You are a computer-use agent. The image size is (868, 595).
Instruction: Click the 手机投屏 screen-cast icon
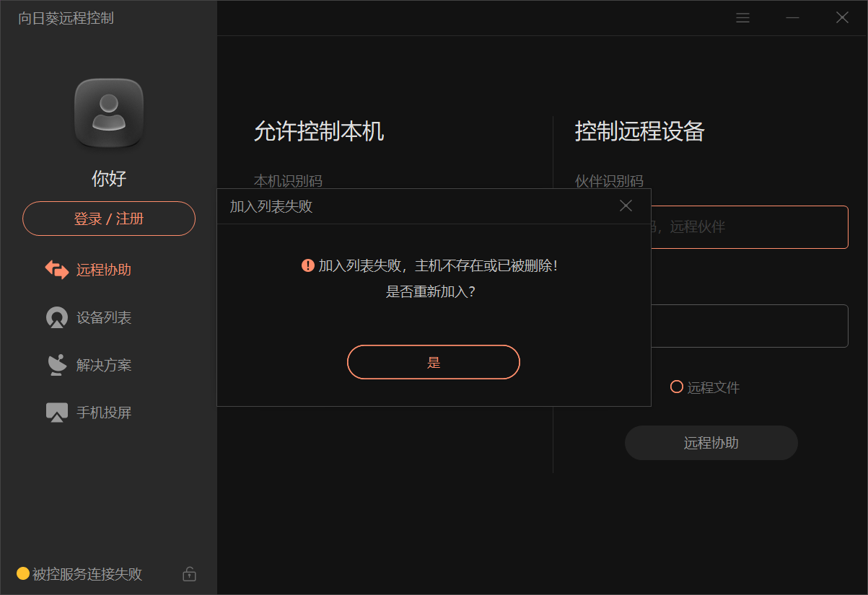point(57,413)
